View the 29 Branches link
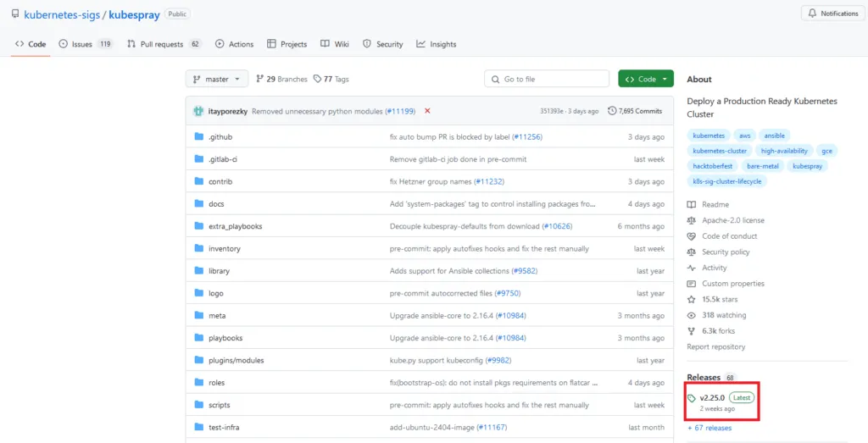The image size is (868, 443). tap(281, 79)
